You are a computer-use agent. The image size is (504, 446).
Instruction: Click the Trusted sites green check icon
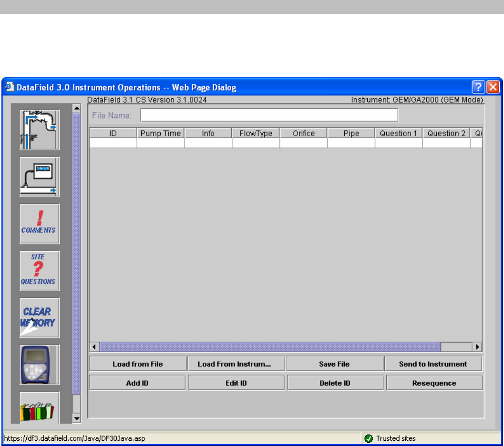(x=369, y=438)
